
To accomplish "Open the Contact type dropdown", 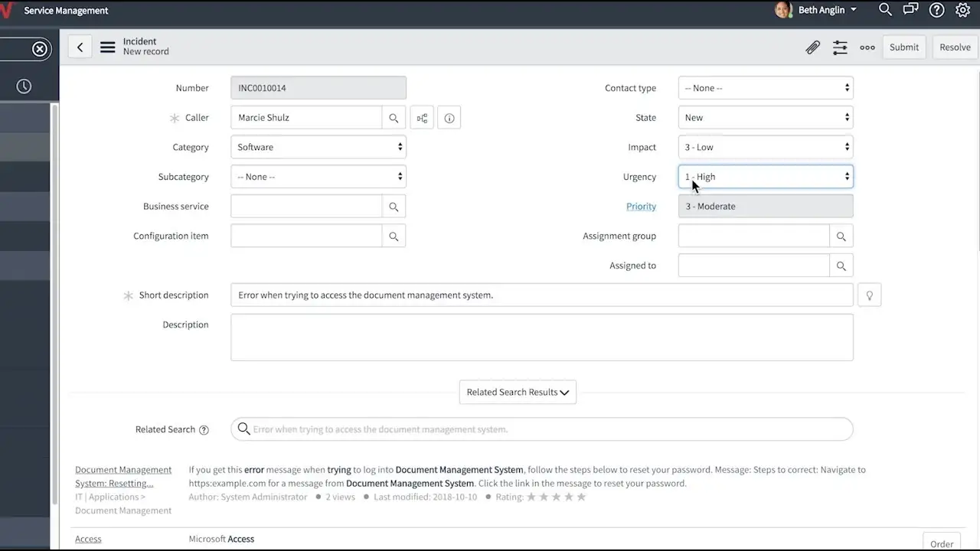I will pyautogui.click(x=766, y=88).
